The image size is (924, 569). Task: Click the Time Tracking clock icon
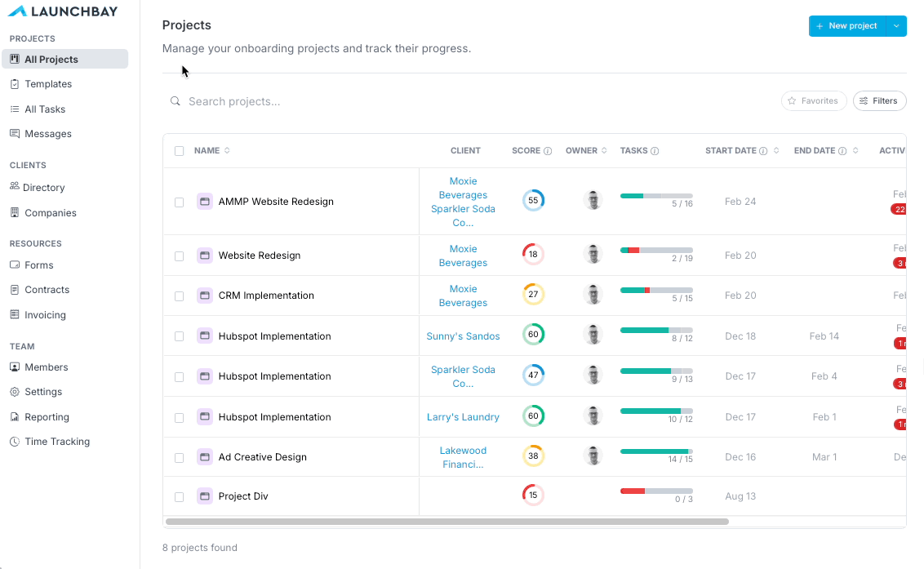(x=15, y=442)
